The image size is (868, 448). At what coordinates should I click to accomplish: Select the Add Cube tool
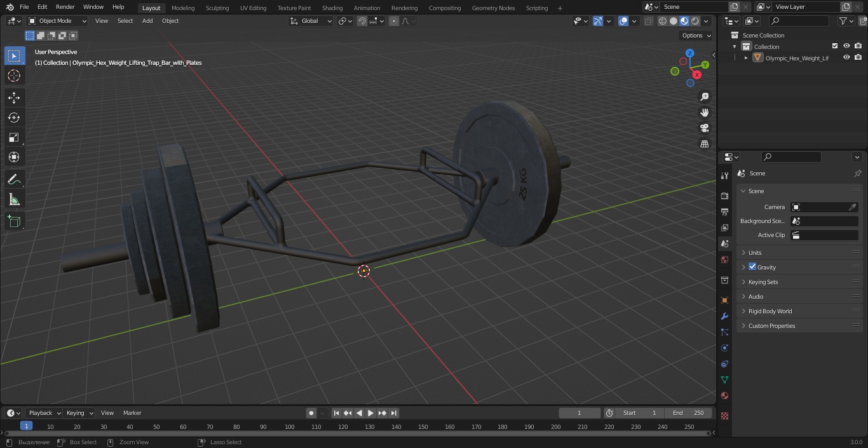click(x=14, y=221)
